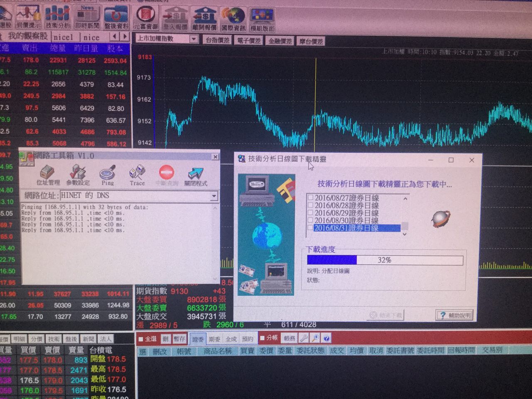This screenshot has height=399, width=532.
Task: Click the red 中斷查詢 stop icon
Action: (167, 175)
